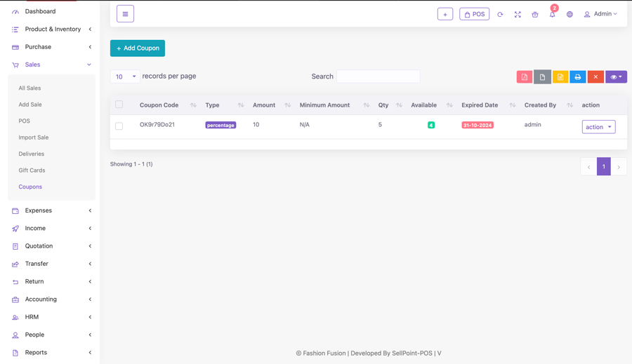Click the fullscreen expand icon
Image resolution: width=632 pixels, height=364 pixels.
point(518,14)
